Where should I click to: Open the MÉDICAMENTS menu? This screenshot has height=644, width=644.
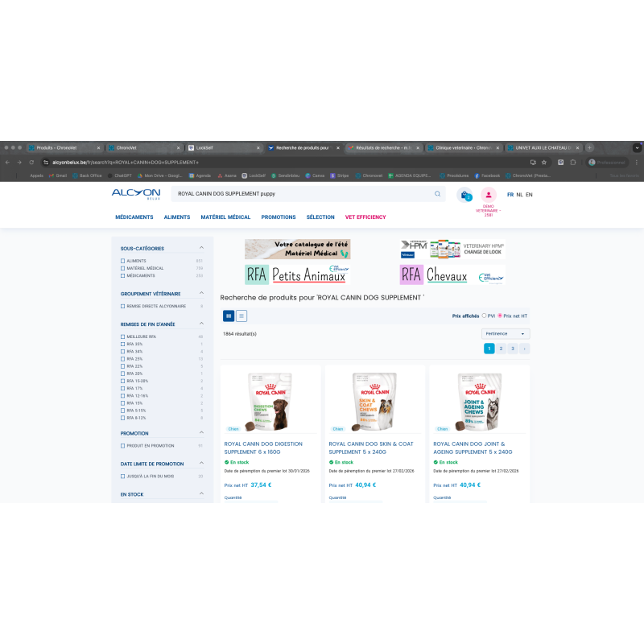click(x=134, y=217)
